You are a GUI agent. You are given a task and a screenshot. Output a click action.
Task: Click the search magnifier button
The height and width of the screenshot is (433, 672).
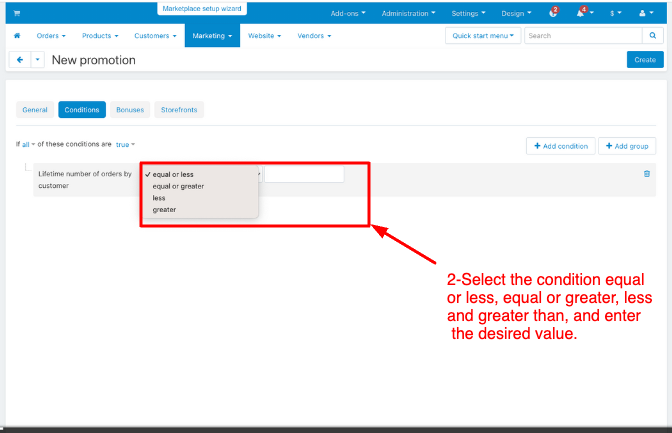click(652, 36)
